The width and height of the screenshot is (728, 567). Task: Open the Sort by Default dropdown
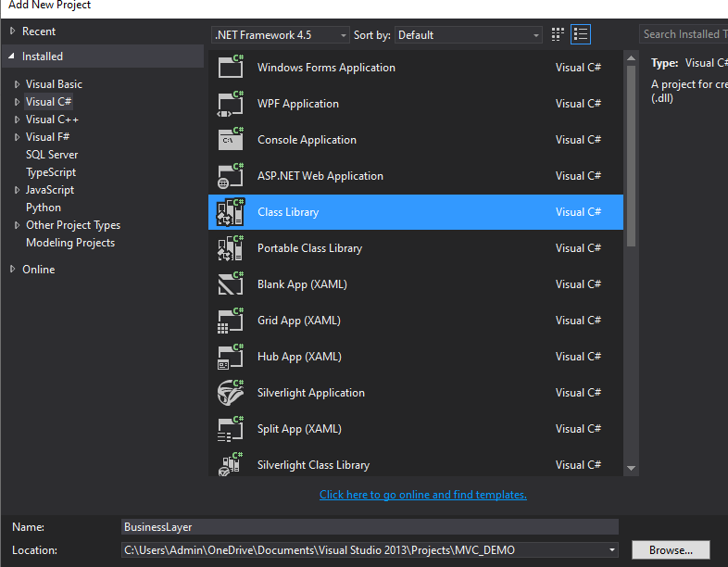coord(468,35)
